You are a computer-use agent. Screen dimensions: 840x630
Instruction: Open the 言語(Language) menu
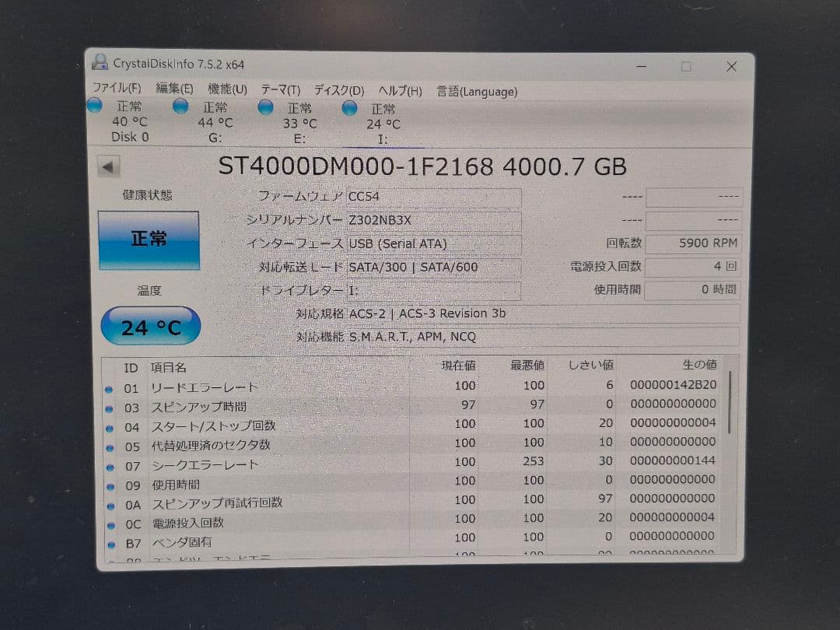point(477,92)
